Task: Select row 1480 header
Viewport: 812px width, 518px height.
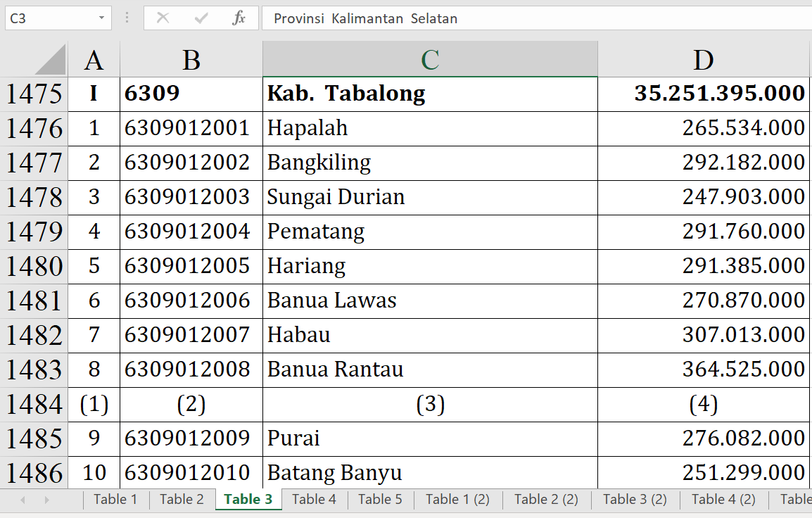Action: (x=34, y=267)
